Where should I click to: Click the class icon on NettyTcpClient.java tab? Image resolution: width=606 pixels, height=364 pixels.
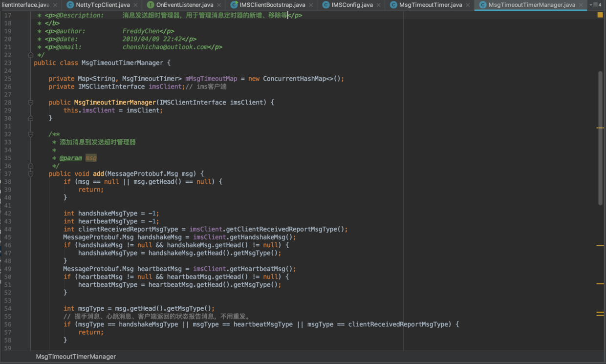tap(70, 5)
